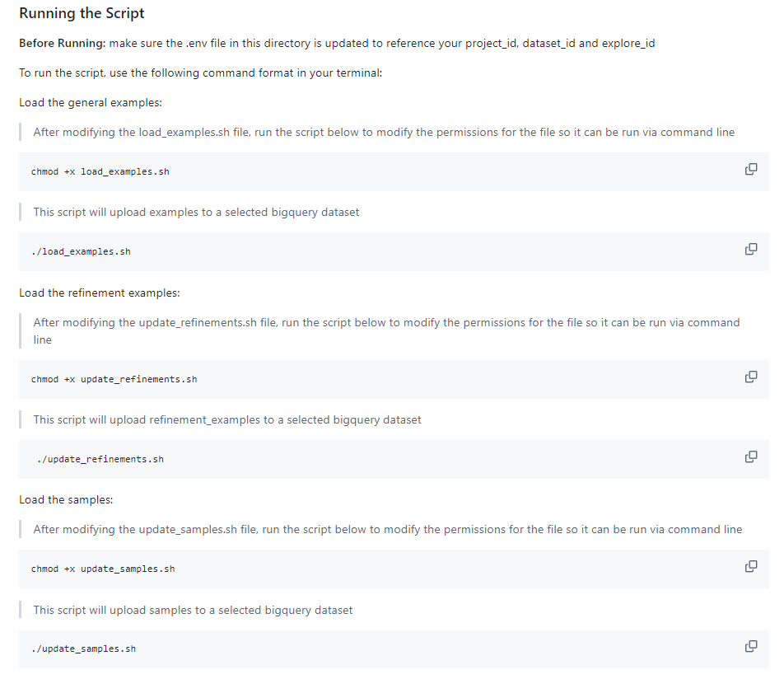Screen dimensions: 784x679
Task: Click the Load the samples line
Action: click(x=66, y=500)
